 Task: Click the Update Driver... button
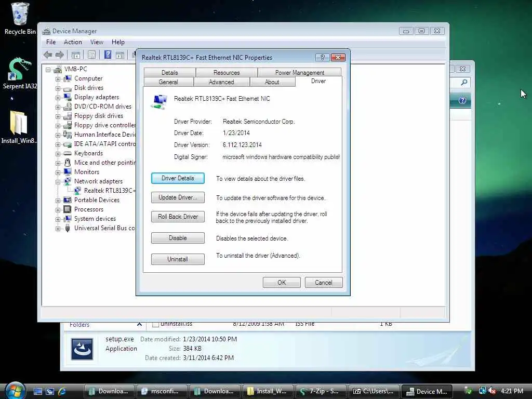[178, 197]
